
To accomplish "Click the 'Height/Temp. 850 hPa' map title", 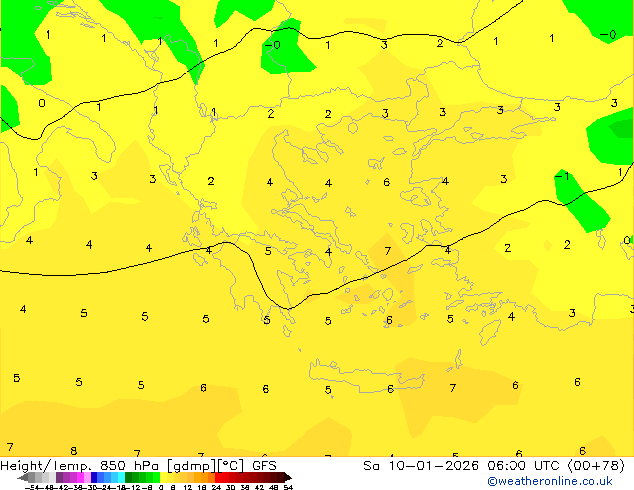I will (81, 466).
